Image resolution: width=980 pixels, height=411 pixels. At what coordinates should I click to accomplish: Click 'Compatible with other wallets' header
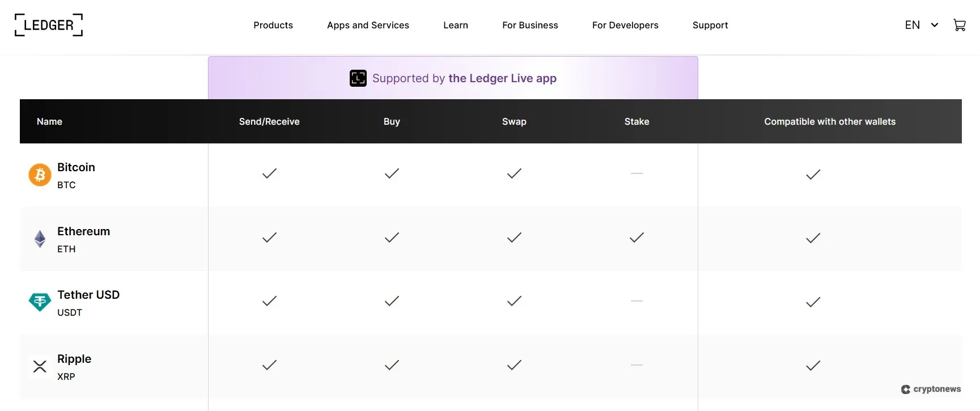830,121
